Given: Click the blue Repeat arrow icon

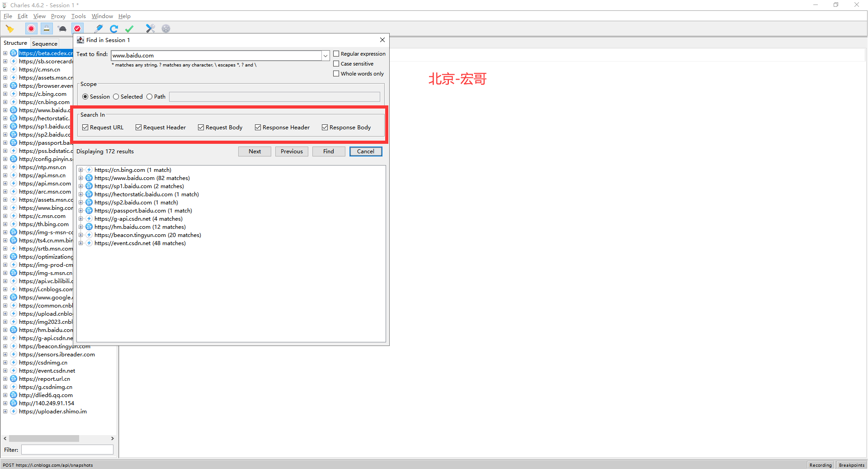Looking at the screenshot, I should tap(114, 28).
